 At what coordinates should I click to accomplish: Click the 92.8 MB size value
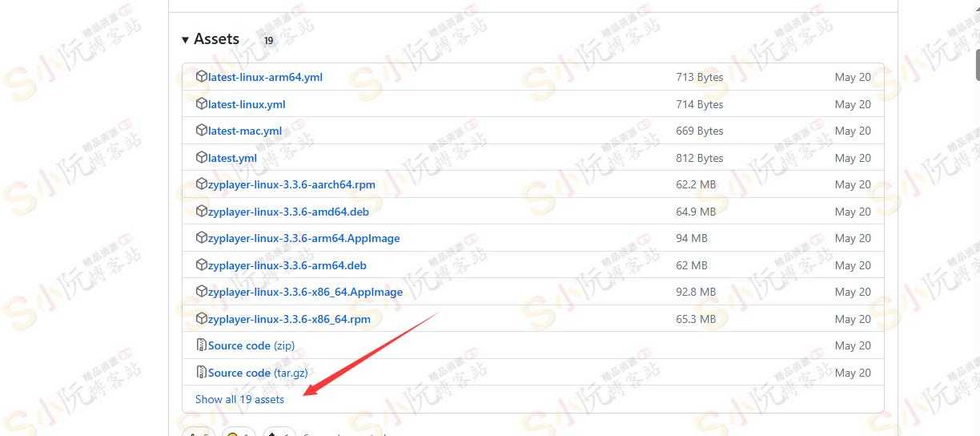696,292
